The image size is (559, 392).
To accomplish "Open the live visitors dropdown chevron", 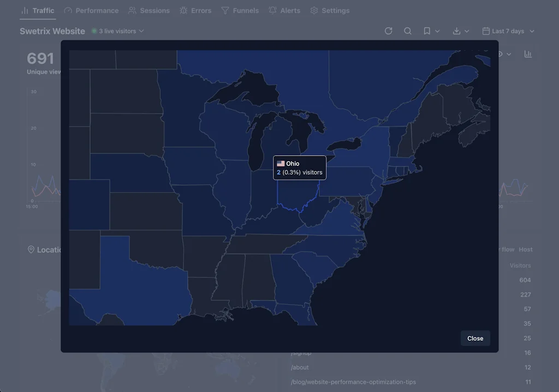I will point(141,31).
